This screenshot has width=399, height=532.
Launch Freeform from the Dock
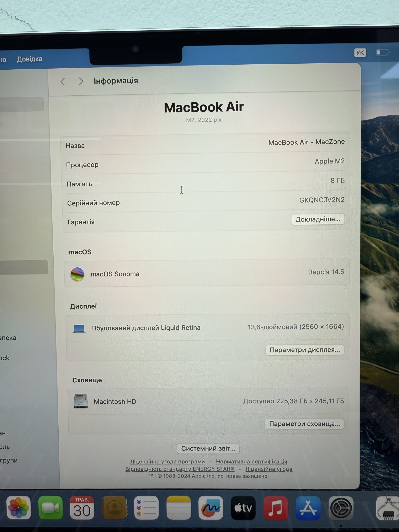pos(211,507)
